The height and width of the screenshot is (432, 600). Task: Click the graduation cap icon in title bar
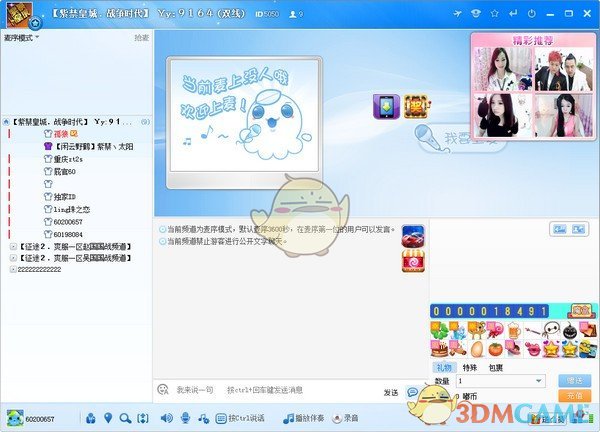(476, 14)
